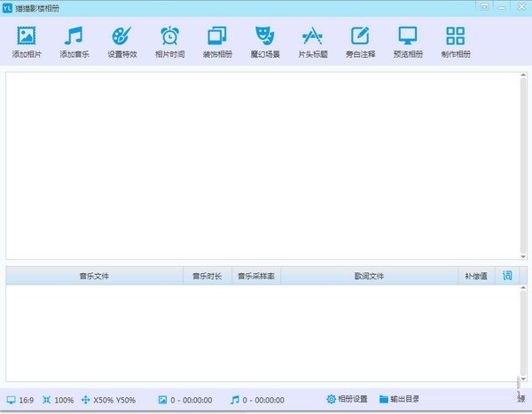532x414 pixels.
Task: Open the 输出目录 output folder
Action: (399, 399)
